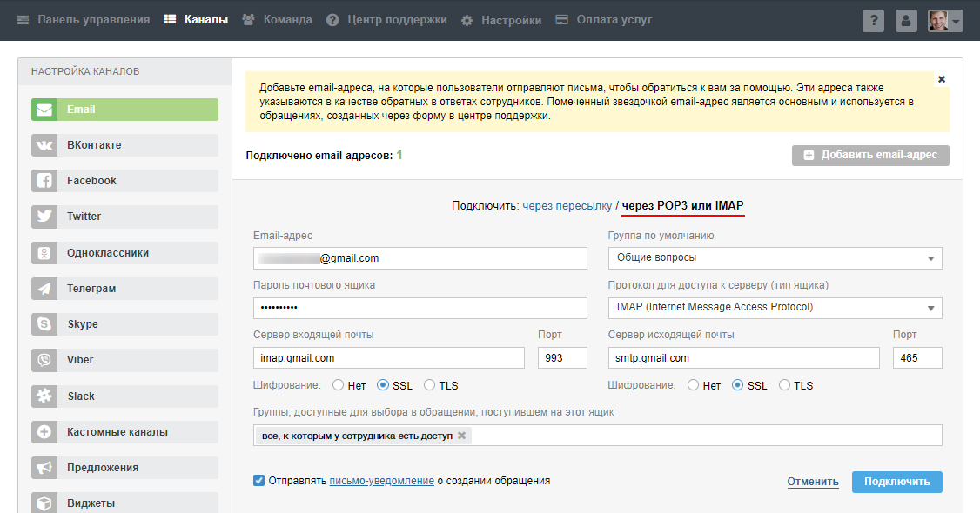Click the 'через пересылку' link
The width and height of the screenshot is (980, 513).
[x=567, y=206]
